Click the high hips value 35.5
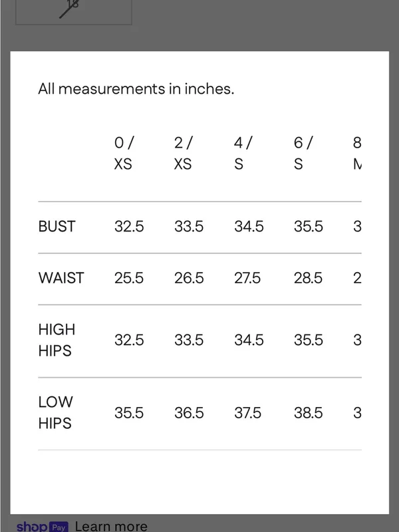 point(309,340)
